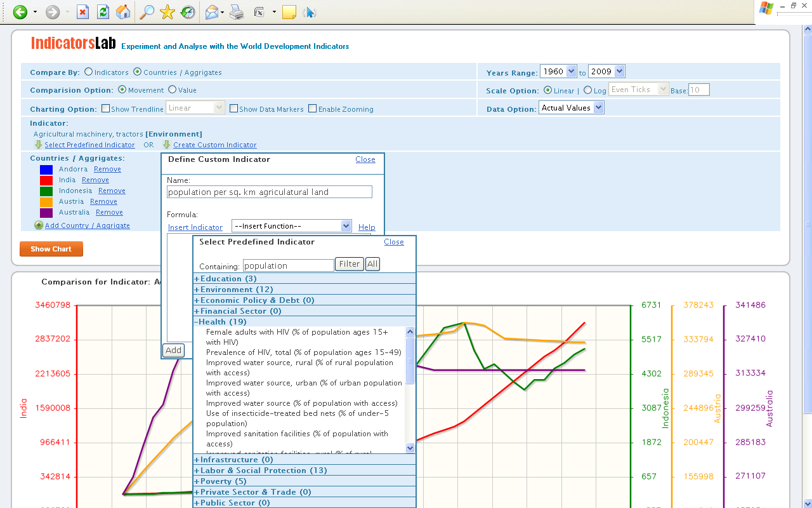Open Insert Function dropdown
The width and height of the screenshot is (812, 508).
click(x=292, y=226)
